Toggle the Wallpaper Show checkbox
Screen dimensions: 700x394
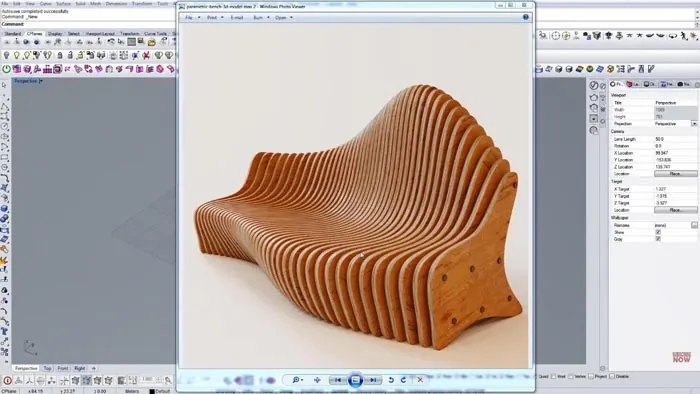click(x=658, y=232)
